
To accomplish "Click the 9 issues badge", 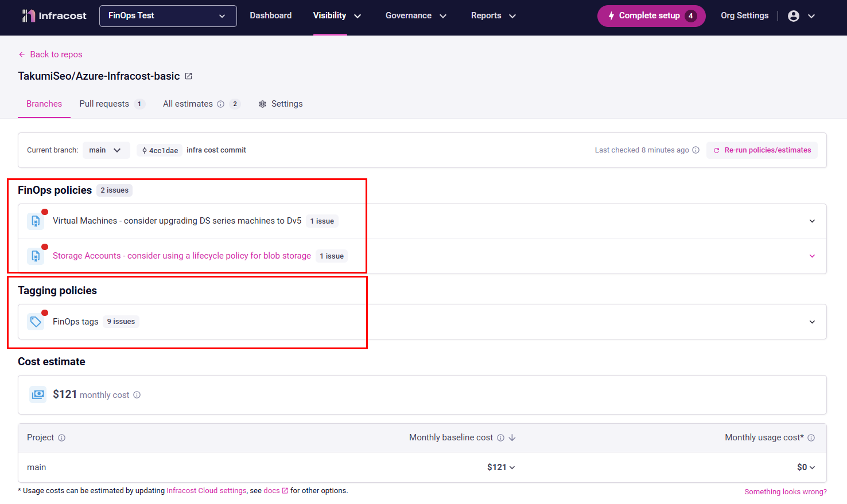I will coord(121,322).
